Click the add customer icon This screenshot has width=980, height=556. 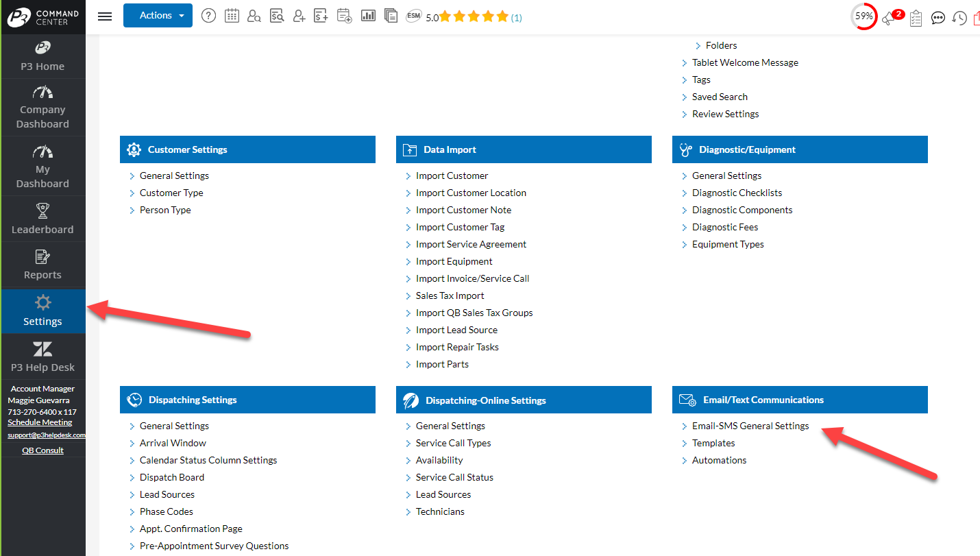(x=299, y=16)
